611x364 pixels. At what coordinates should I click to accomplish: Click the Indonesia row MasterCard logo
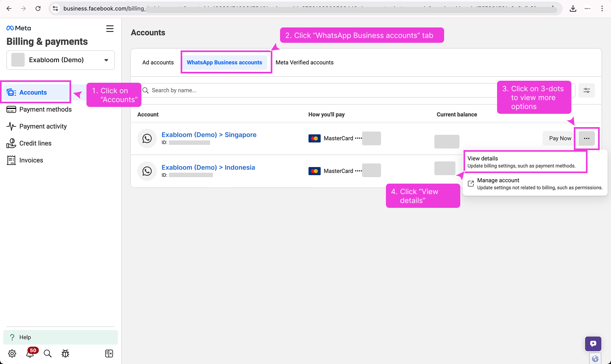[x=314, y=171]
